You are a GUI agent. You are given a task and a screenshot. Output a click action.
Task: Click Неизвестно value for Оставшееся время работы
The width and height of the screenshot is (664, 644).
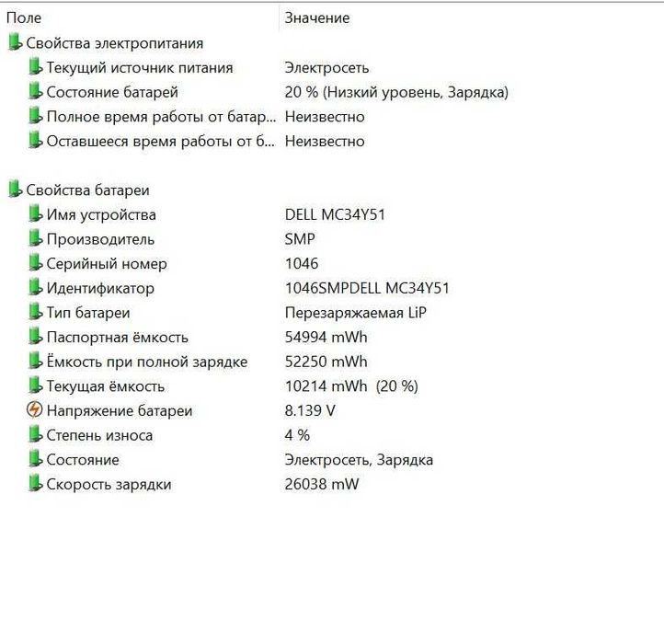click(325, 142)
